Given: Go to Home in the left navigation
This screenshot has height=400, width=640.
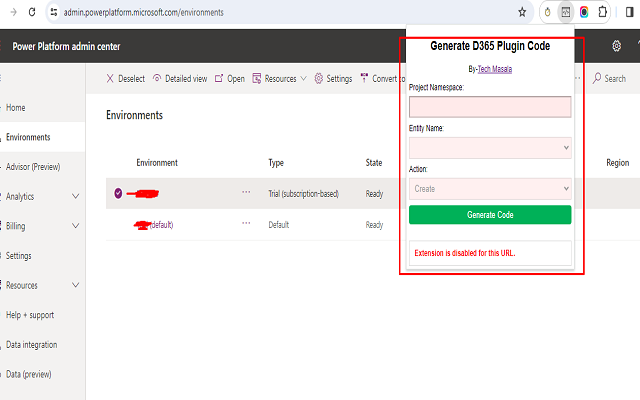Looking at the screenshot, I should (x=16, y=108).
